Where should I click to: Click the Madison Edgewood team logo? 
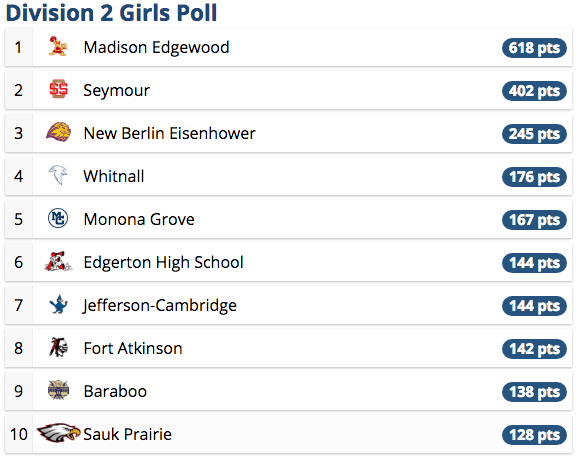pos(58,47)
